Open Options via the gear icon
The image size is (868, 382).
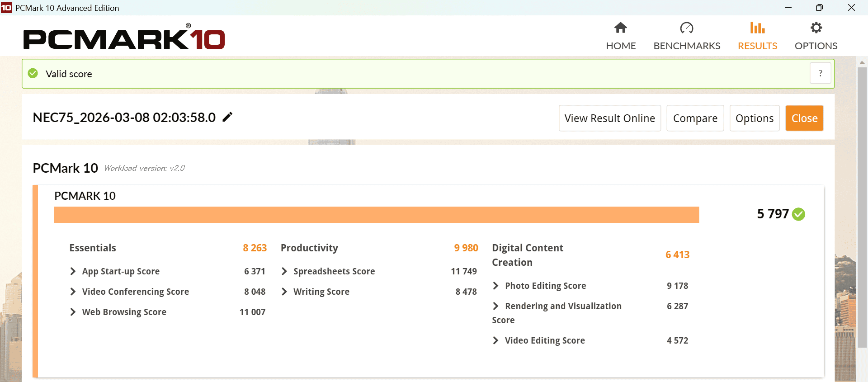point(816,28)
